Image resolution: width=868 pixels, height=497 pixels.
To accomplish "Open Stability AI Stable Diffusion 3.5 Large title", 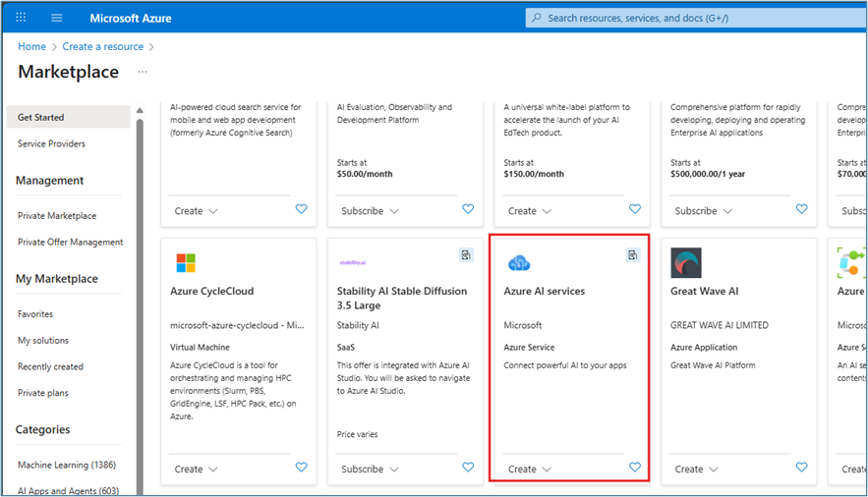I will pyautogui.click(x=402, y=298).
